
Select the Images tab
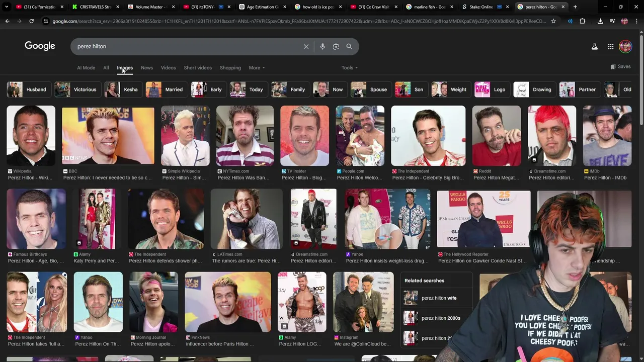[x=125, y=68]
